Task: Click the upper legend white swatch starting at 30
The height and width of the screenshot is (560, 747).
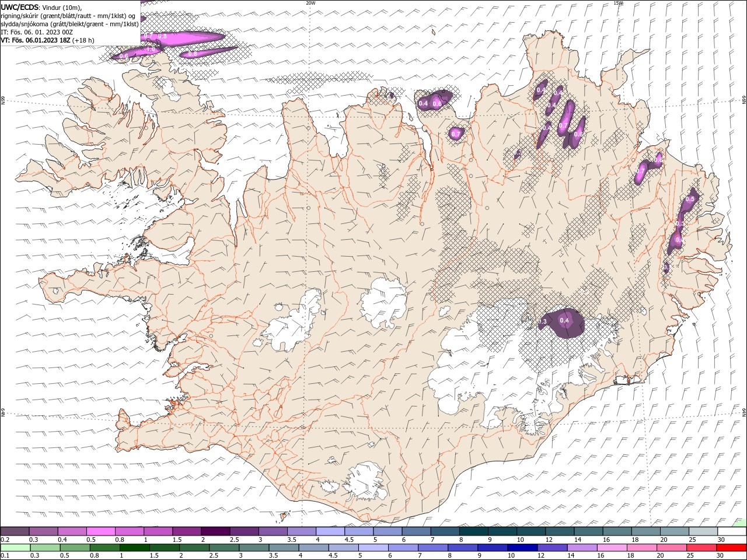Action: click(x=731, y=531)
